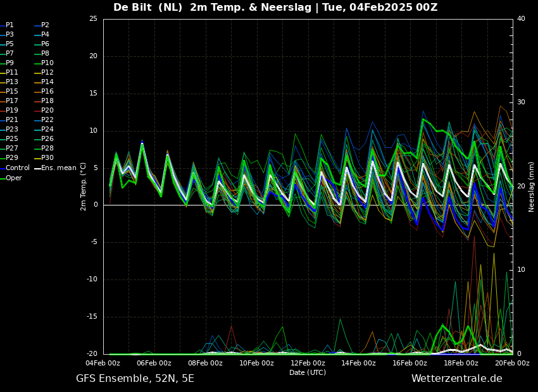
Task: Click the Oper legend label
Action: point(13,178)
